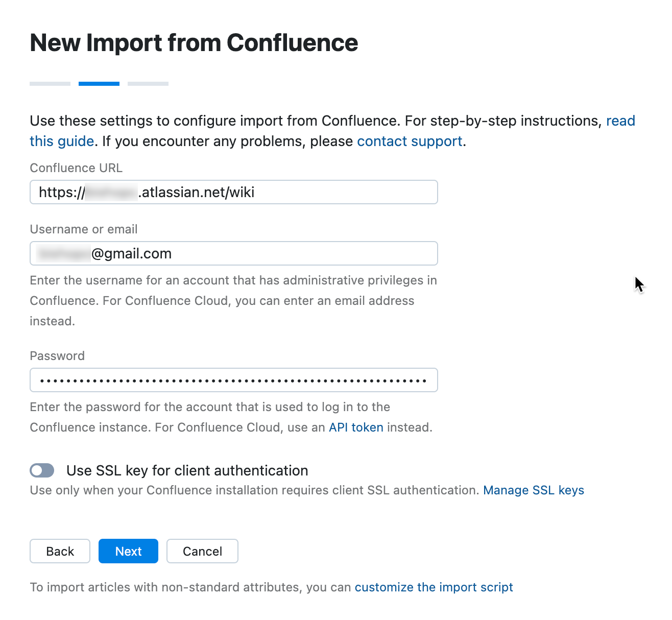Open the "API token" link

(356, 427)
